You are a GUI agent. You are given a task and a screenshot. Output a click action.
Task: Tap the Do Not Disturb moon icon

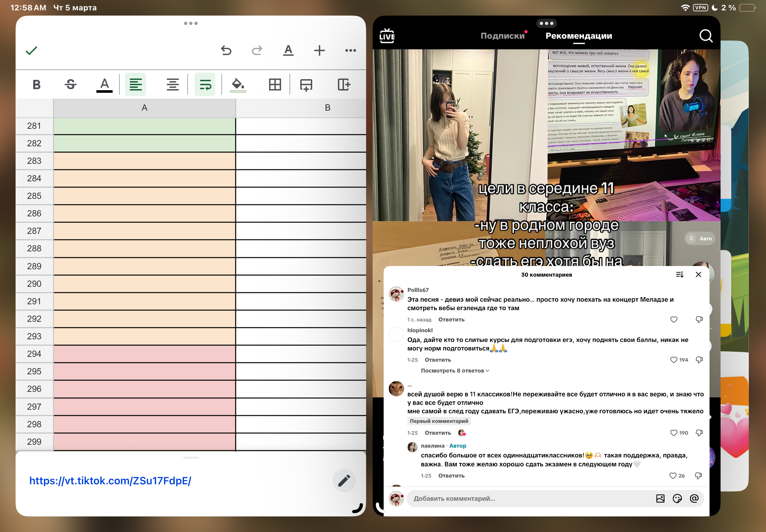coord(714,7)
